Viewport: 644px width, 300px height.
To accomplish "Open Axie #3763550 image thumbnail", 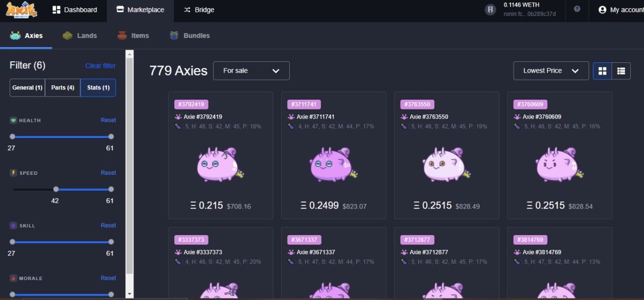I will click(x=447, y=164).
